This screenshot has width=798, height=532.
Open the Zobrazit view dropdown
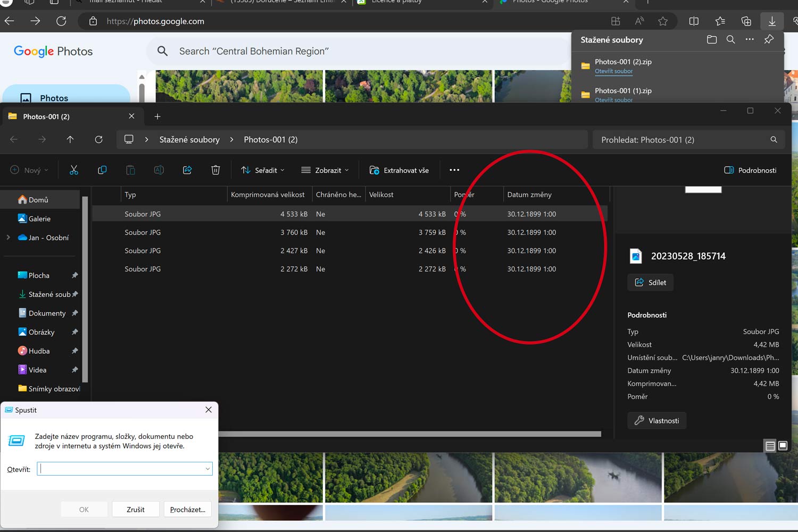pyautogui.click(x=325, y=170)
